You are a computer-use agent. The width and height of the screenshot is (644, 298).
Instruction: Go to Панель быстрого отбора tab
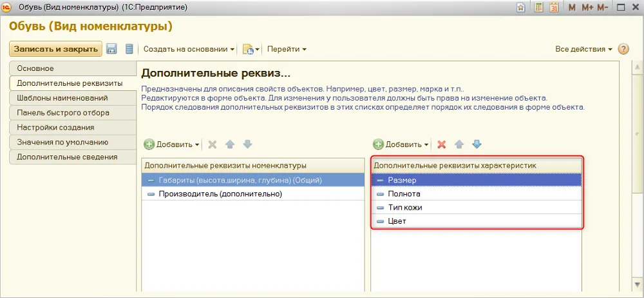(x=73, y=113)
